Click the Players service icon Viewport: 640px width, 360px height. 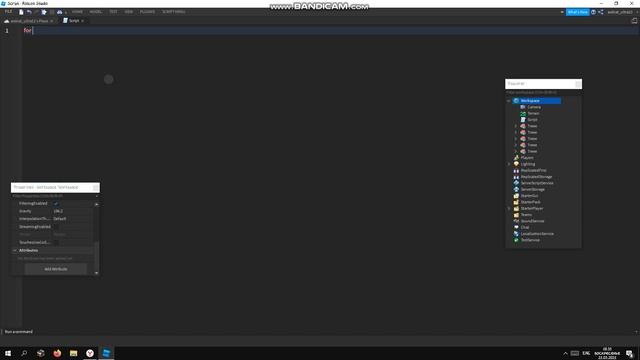point(516,158)
